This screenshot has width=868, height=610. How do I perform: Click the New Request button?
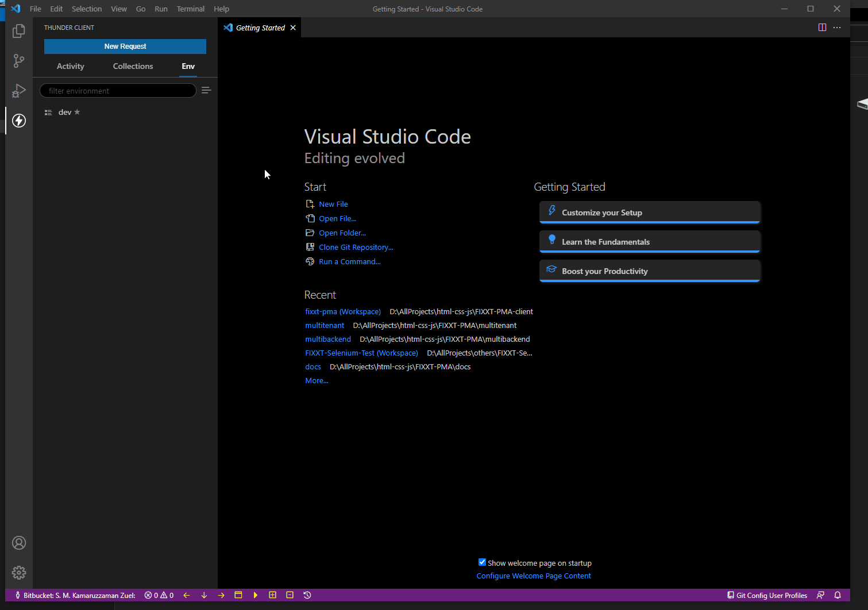(x=125, y=47)
